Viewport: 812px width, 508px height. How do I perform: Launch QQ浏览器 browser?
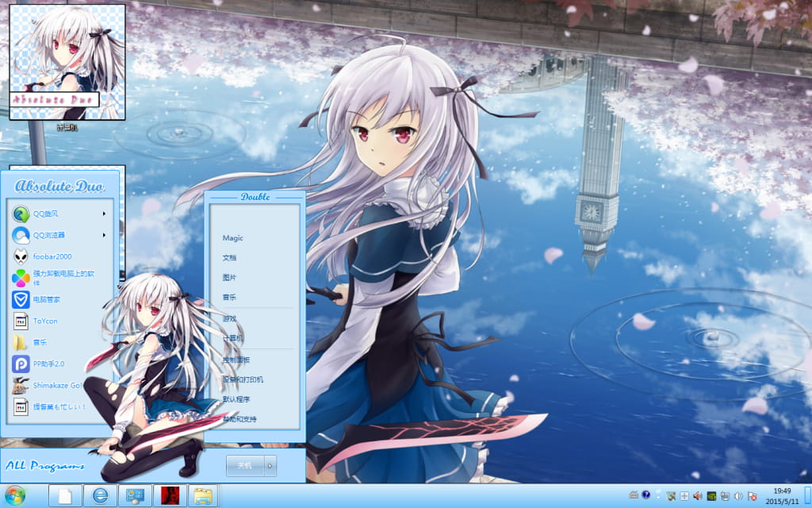(x=48, y=235)
